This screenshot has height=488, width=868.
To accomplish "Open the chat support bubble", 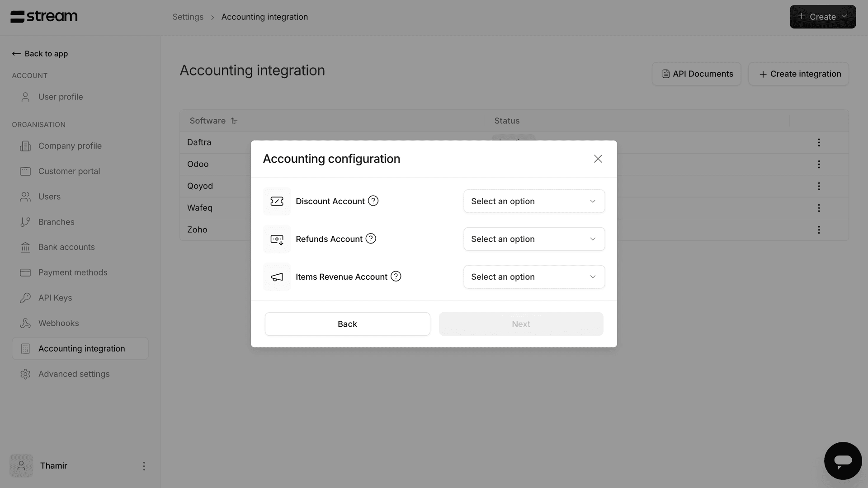I will click(843, 460).
